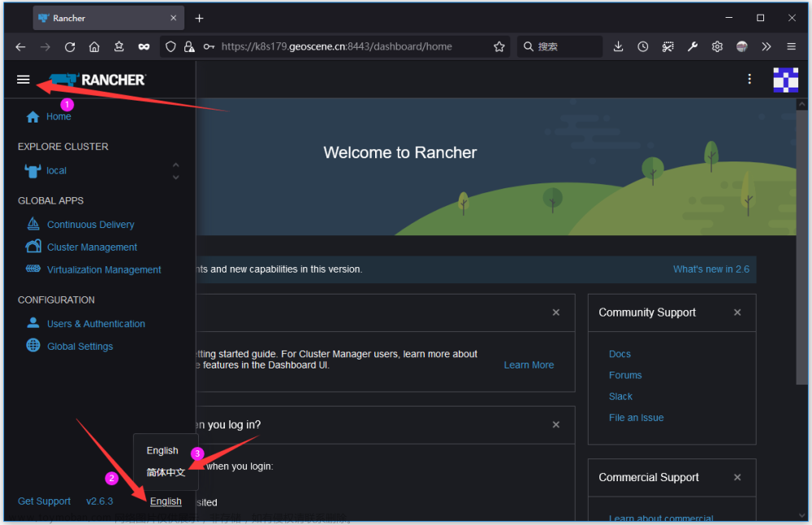Click the 搜索 search box
Viewport: 812px width, 525px height.
(559, 46)
